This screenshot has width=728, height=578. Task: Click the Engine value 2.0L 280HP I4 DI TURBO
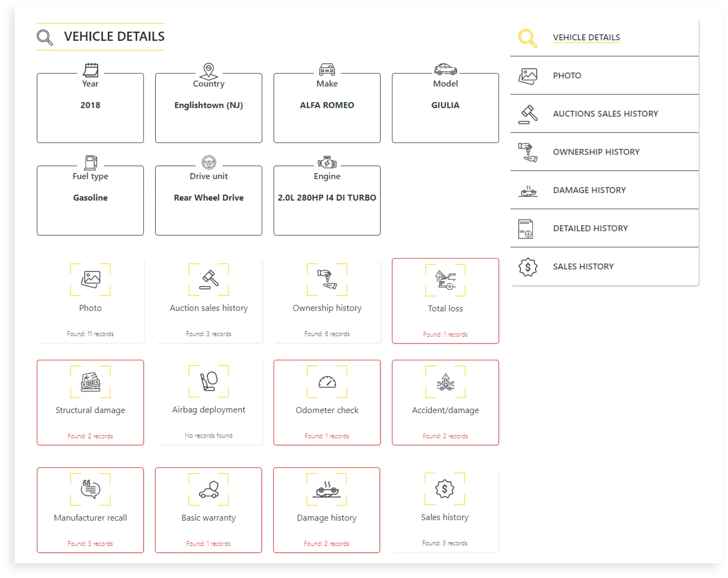(x=327, y=198)
